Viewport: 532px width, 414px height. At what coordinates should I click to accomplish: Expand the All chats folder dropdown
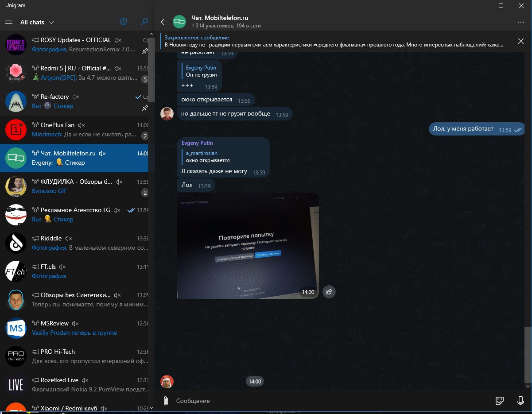(37, 22)
